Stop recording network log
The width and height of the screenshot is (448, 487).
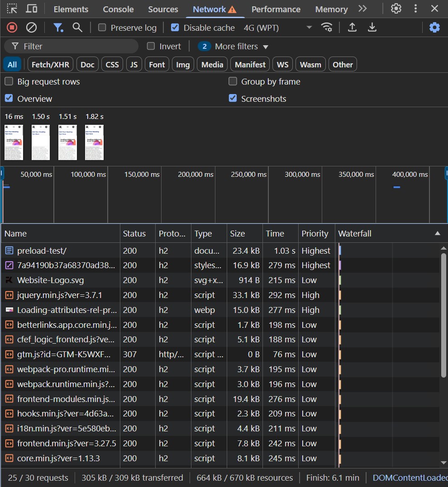12,28
